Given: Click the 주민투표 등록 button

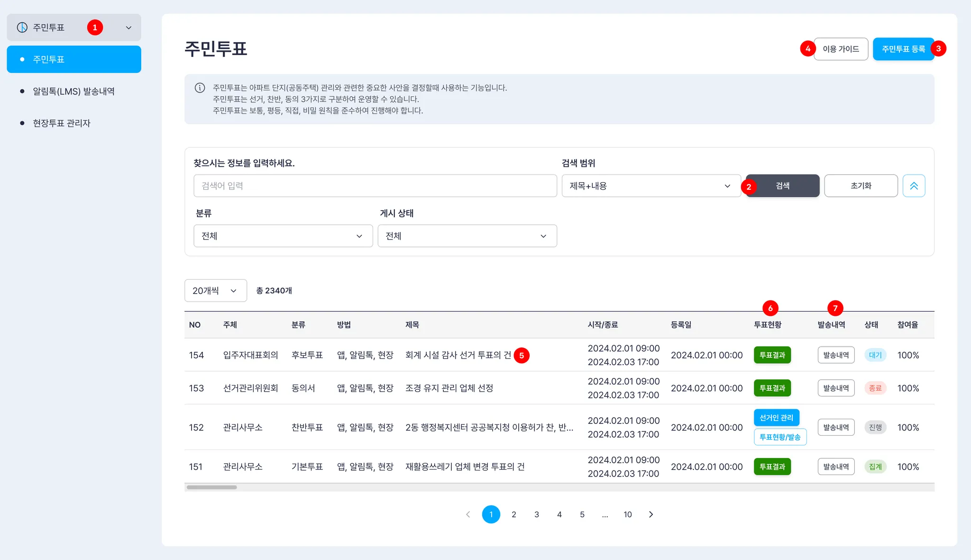Looking at the screenshot, I should tap(903, 49).
